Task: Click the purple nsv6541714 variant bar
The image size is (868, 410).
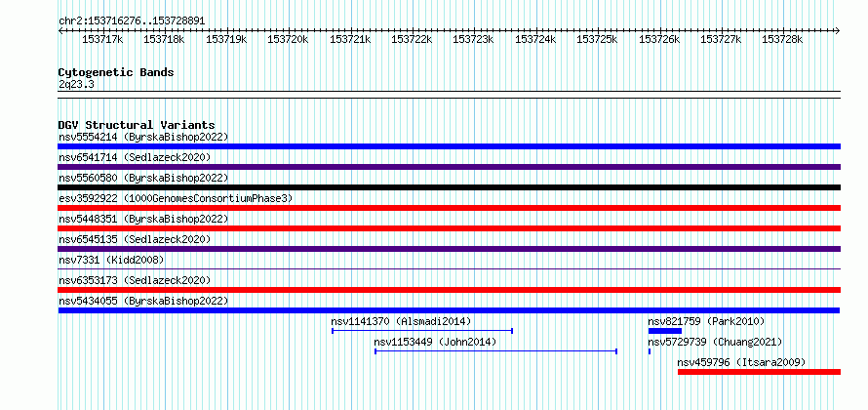Action: 449,167
